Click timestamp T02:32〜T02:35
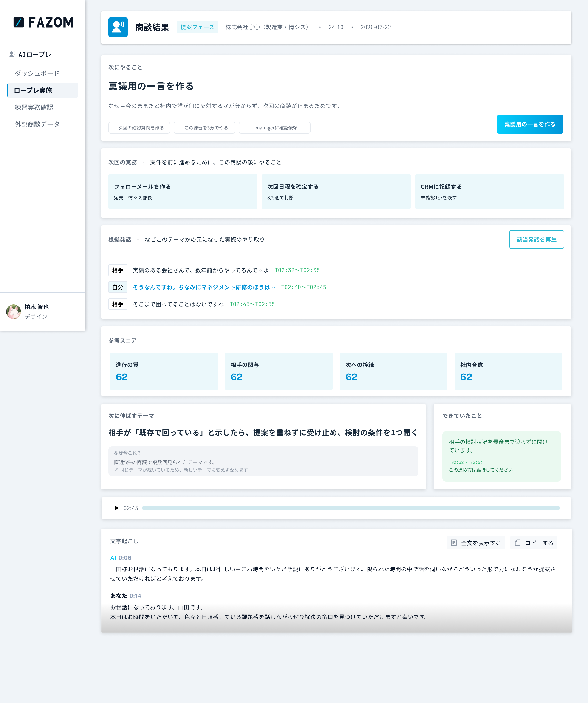Viewport: 588px width, 703px height. tap(297, 270)
